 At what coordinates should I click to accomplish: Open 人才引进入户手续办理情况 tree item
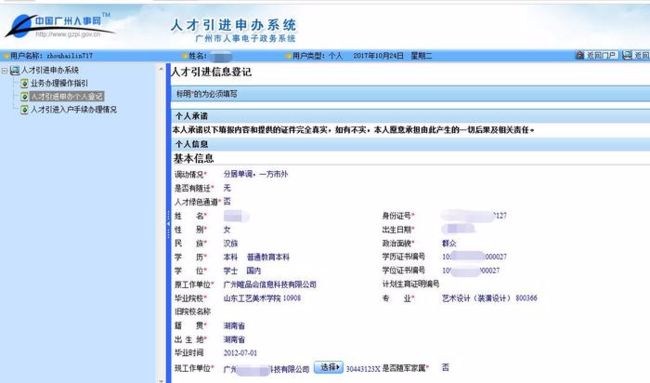[73, 109]
